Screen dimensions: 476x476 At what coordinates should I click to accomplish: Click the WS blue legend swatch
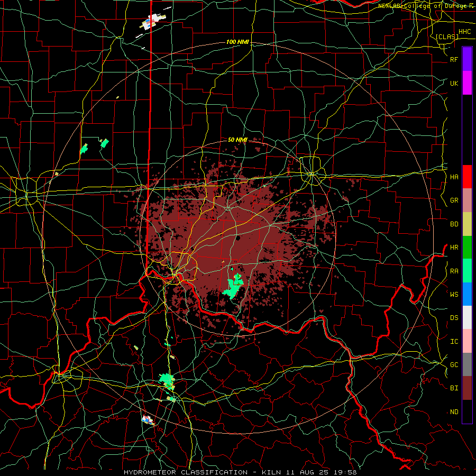(467, 294)
